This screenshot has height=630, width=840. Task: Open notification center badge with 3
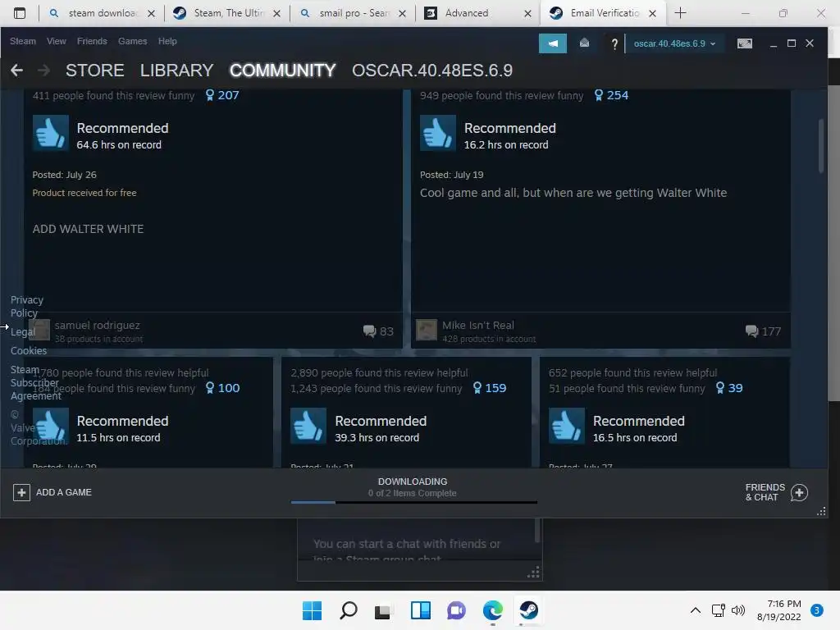tap(817, 610)
